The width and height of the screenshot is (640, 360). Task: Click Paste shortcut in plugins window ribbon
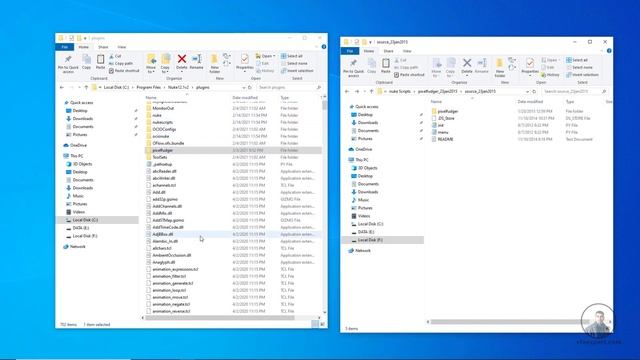coord(124,71)
